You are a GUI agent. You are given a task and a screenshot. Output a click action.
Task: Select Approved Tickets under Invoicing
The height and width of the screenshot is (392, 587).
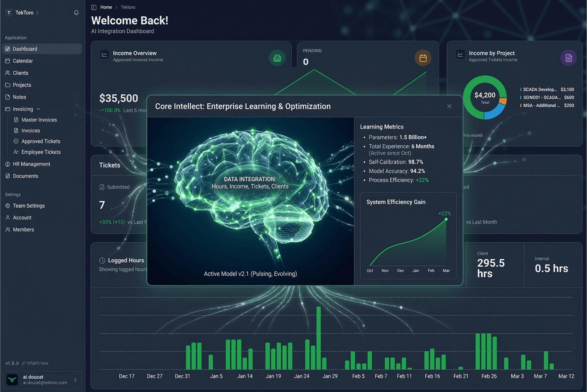pyautogui.click(x=40, y=141)
